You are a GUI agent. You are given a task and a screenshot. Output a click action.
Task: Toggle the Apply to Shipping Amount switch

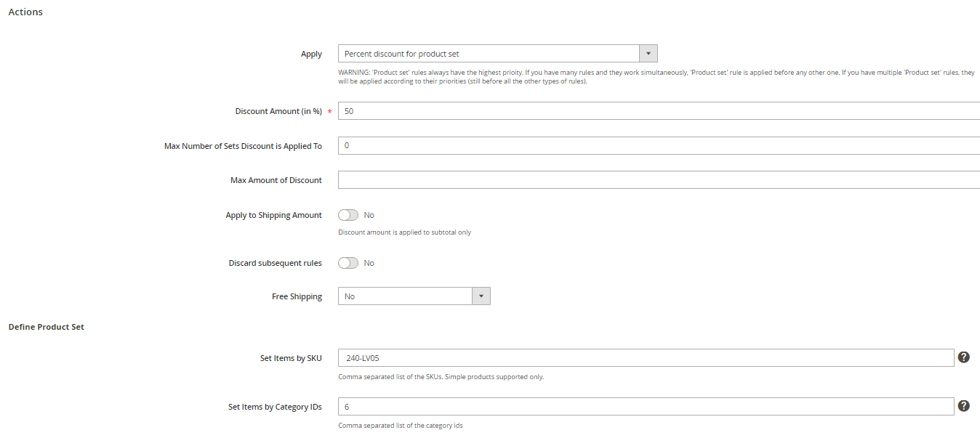(x=348, y=215)
